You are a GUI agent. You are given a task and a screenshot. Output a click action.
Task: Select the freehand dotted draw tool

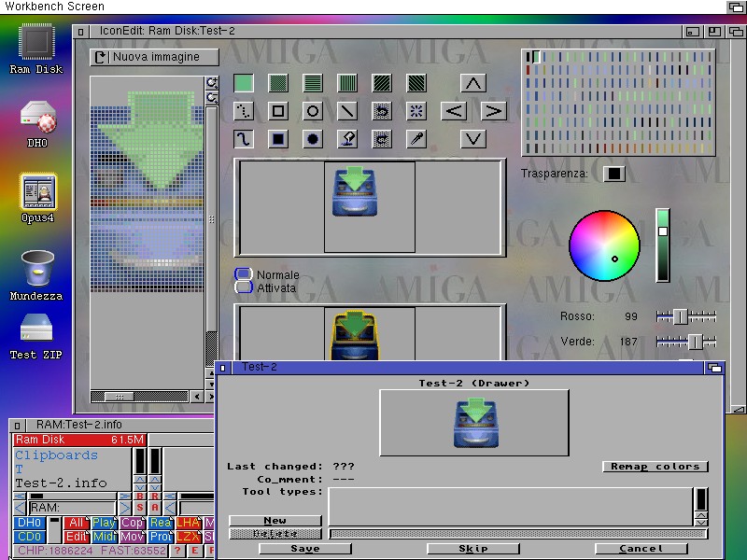tap(243, 111)
